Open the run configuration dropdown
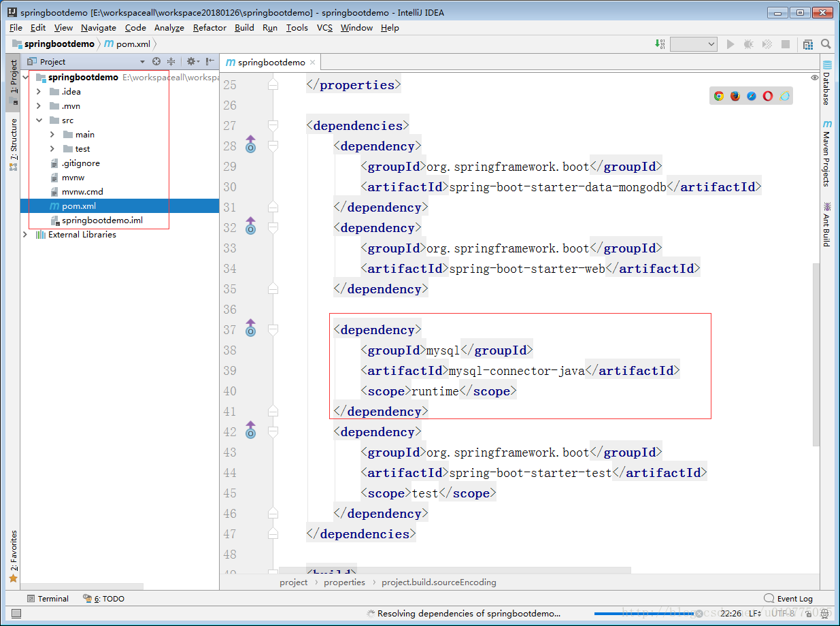This screenshot has height=626, width=840. [x=694, y=44]
